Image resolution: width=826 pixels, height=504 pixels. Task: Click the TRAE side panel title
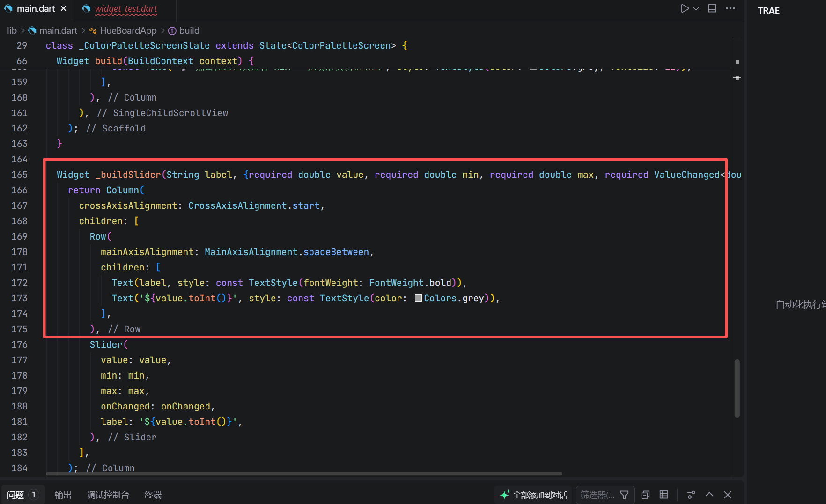point(768,11)
